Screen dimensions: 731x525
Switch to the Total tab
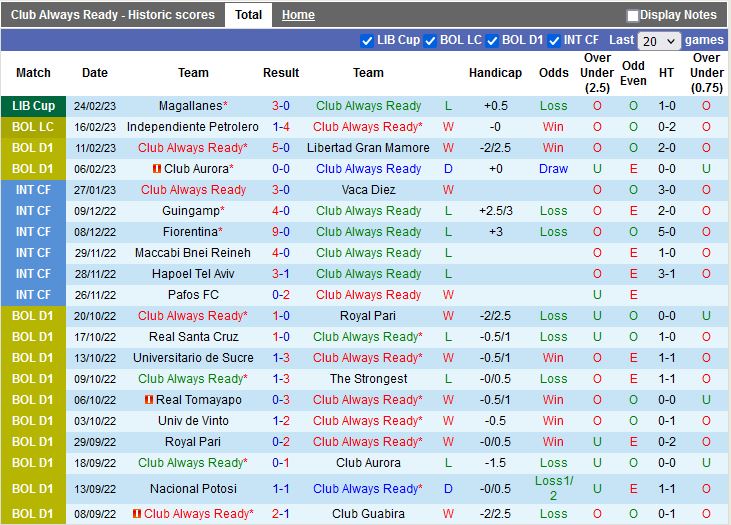[x=248, y=15]
